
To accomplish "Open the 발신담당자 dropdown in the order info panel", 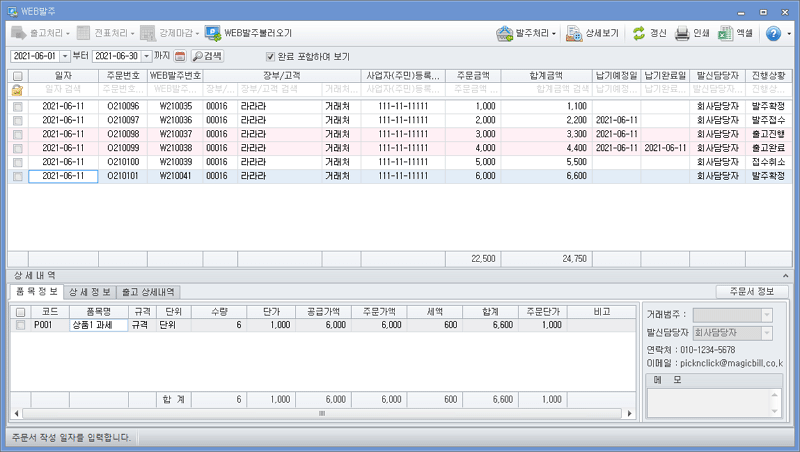I will (x=767, y=332).
